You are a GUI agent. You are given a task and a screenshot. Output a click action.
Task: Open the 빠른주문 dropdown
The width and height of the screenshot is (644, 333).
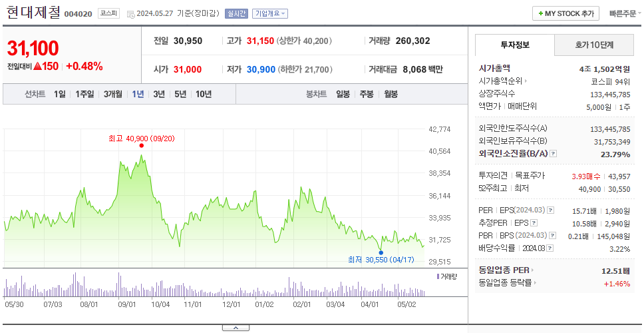[625, 13]
